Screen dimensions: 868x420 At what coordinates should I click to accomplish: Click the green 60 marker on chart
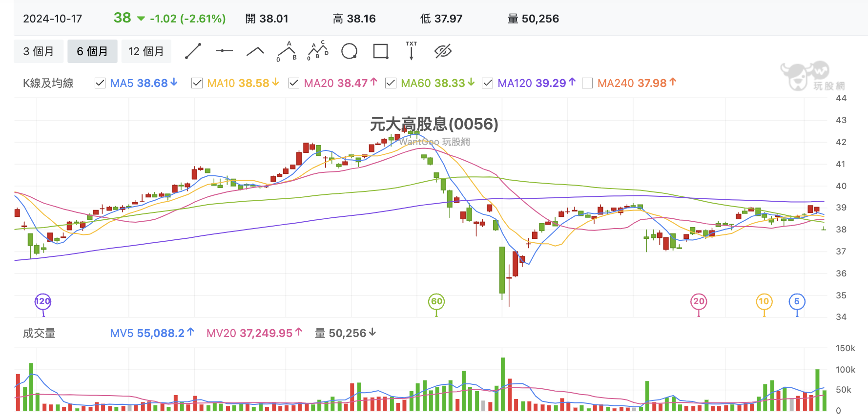click(436, 301)
